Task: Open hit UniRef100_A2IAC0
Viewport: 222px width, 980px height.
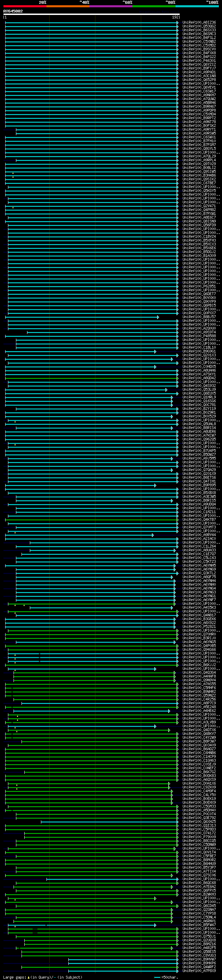Action: pyautogui.click(x=199, y=539)
